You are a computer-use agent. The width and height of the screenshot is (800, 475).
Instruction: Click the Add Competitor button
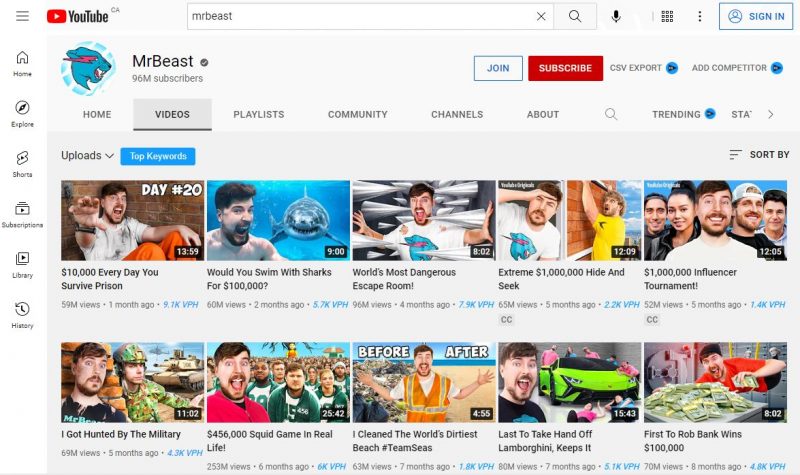click(737, 68)
